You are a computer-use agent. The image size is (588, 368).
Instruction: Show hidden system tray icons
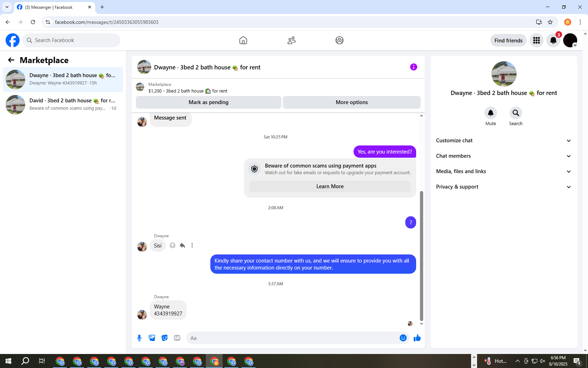(x=517, y=361)
